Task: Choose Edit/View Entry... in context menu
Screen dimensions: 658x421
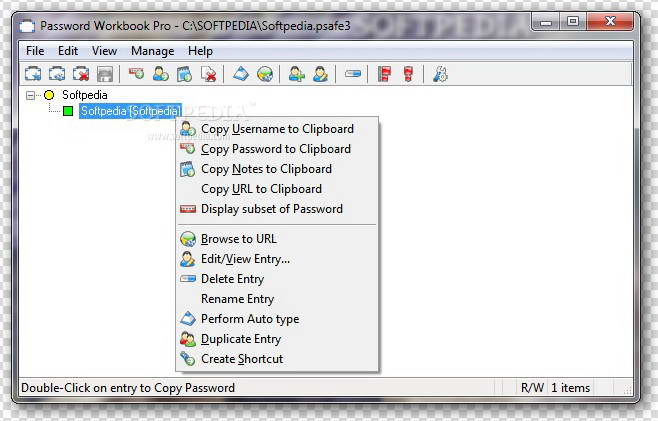Action: [x=277, y=259]
